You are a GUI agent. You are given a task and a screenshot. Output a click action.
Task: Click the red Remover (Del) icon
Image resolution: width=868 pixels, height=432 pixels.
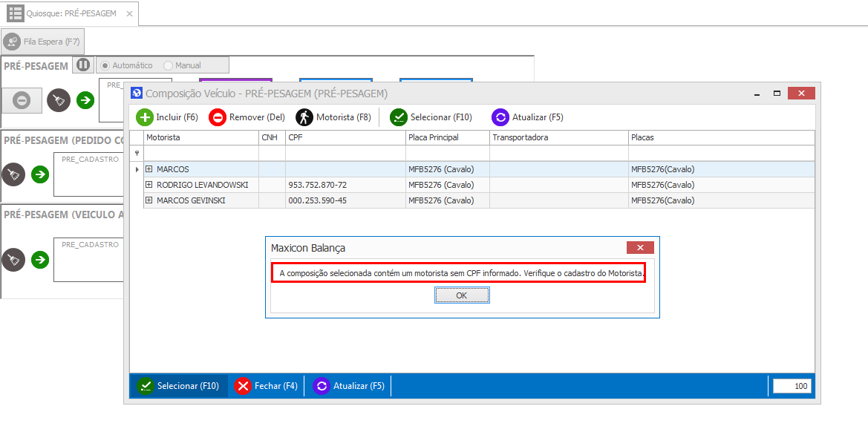coord(218,117)
